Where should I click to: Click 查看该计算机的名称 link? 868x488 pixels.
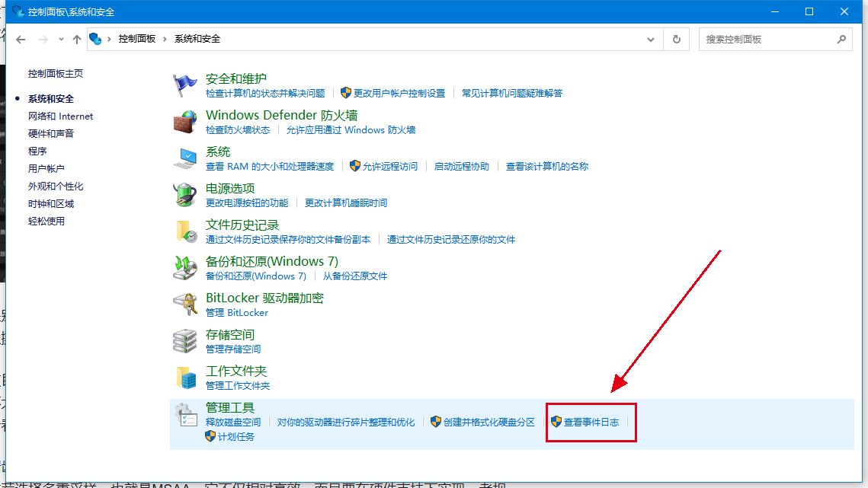(547, 167)
